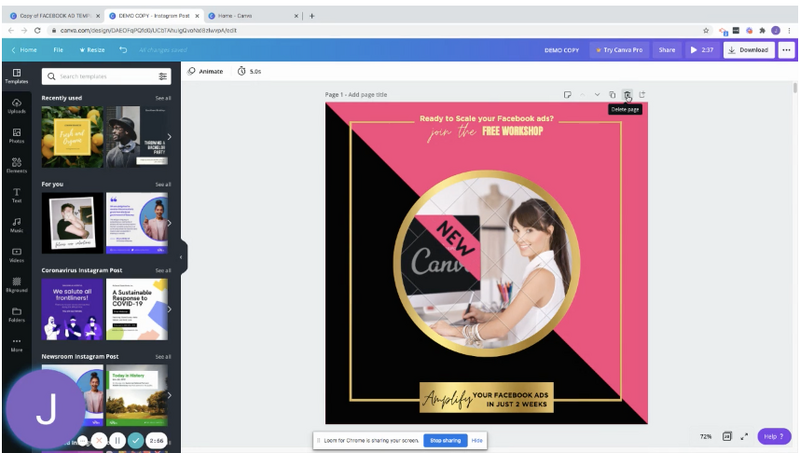Open the three-dots more options menu

(x=787, y=49)
